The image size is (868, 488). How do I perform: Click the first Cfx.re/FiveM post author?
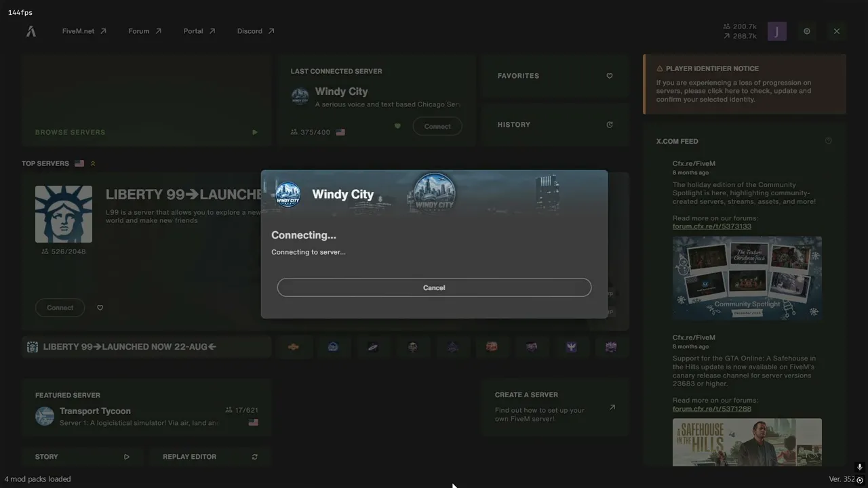click(x=694, y=163)
